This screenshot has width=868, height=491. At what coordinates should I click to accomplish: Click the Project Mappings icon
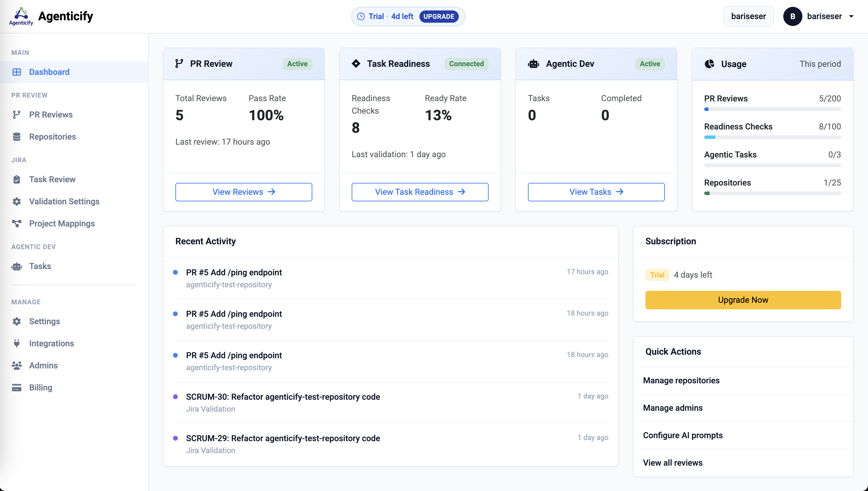16,223
